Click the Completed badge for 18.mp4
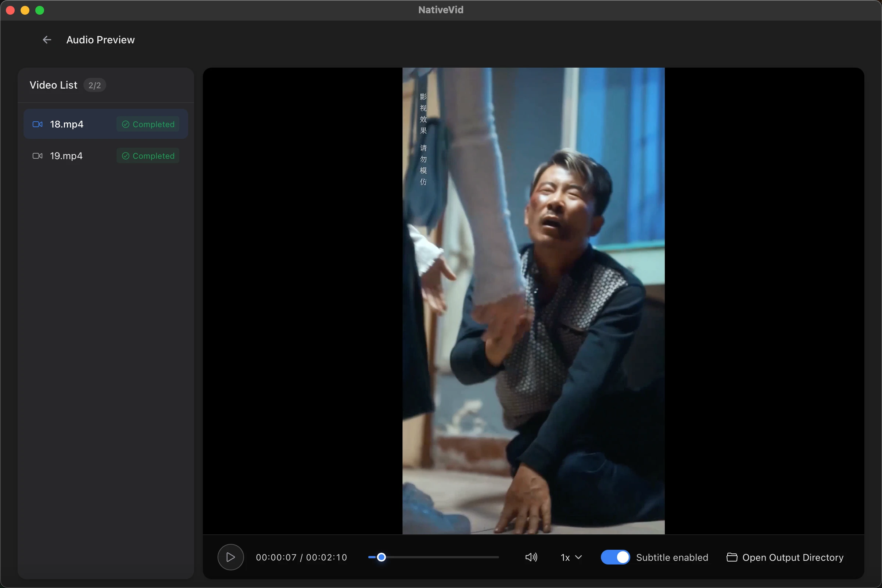This screenshot has width=882, height=588. click(148, 124)
